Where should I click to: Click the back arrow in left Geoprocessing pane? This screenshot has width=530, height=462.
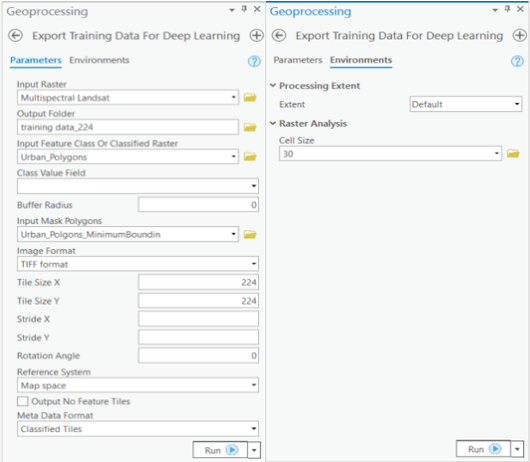coord(16,35)
